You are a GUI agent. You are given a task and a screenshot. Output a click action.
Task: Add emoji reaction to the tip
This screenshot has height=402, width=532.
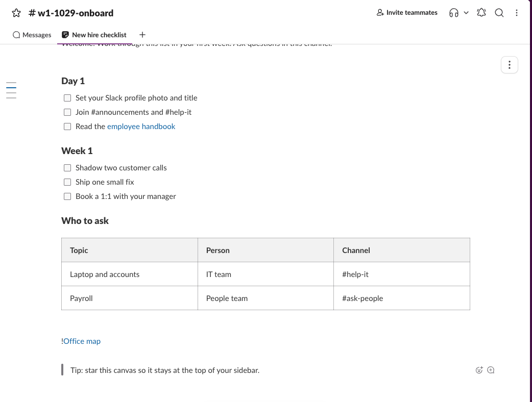[x=479, y=370]
